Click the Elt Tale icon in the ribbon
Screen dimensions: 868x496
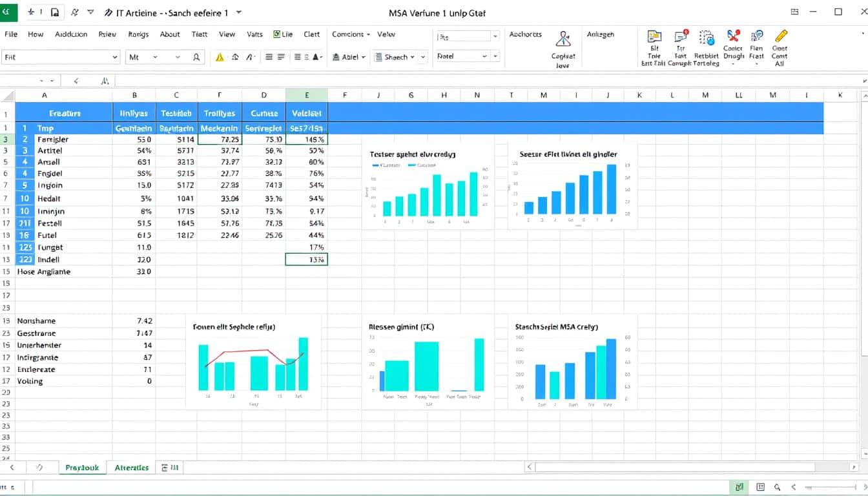[x=654, y=37]
